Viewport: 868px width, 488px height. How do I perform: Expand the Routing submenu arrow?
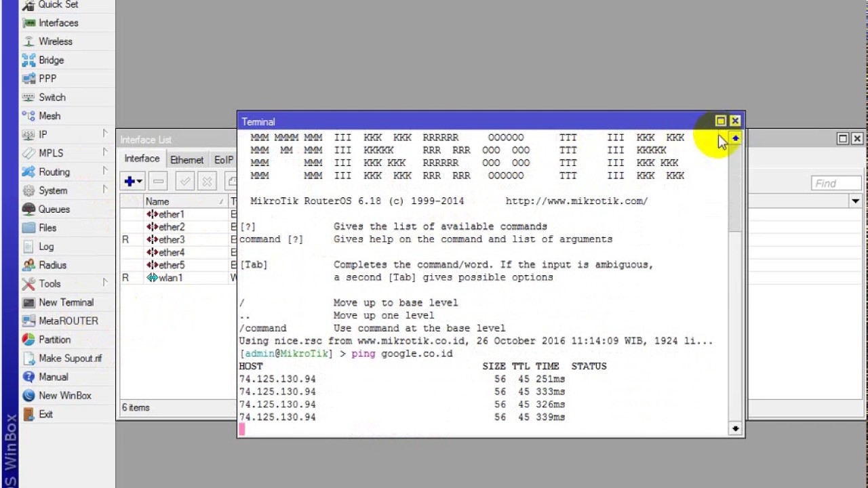(x=105, y=171)
